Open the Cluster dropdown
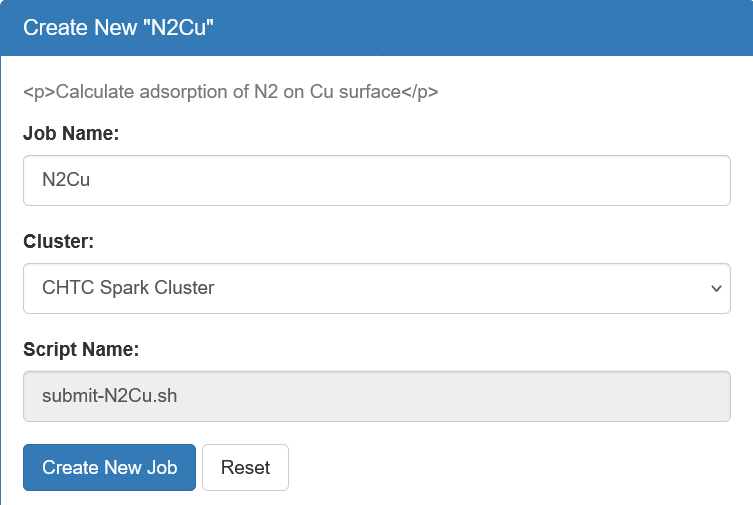753x505 pixels. pos(376,288)
